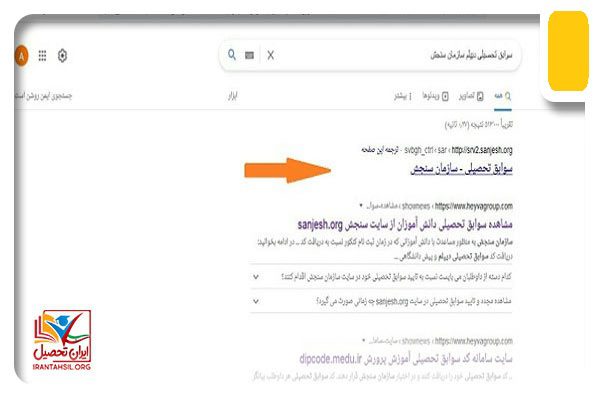Open the Google apps grid icon
The image size is (600, 400).
tap(42, 56)
